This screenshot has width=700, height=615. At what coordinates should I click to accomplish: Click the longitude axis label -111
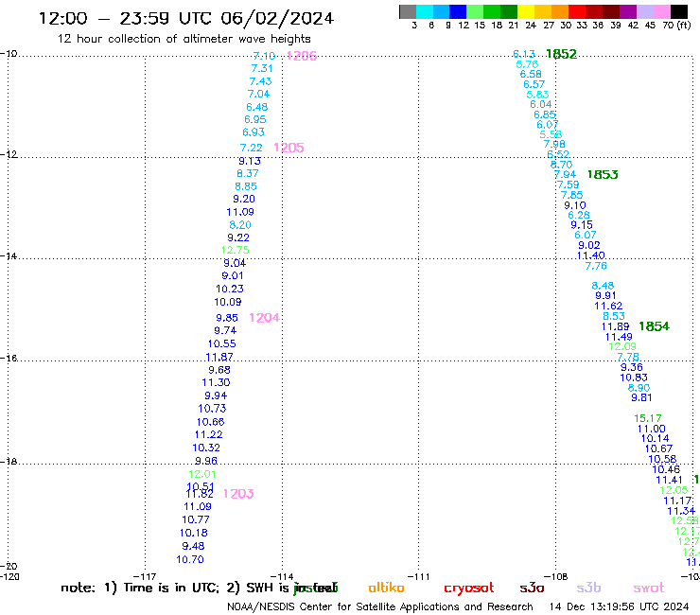tap(418, 576)
